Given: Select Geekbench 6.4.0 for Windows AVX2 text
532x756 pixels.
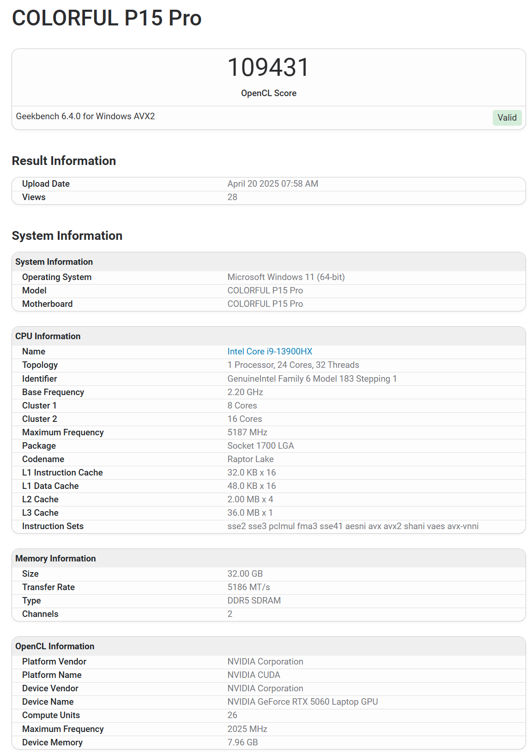Looking at the screenshot, I should [85, 116].
